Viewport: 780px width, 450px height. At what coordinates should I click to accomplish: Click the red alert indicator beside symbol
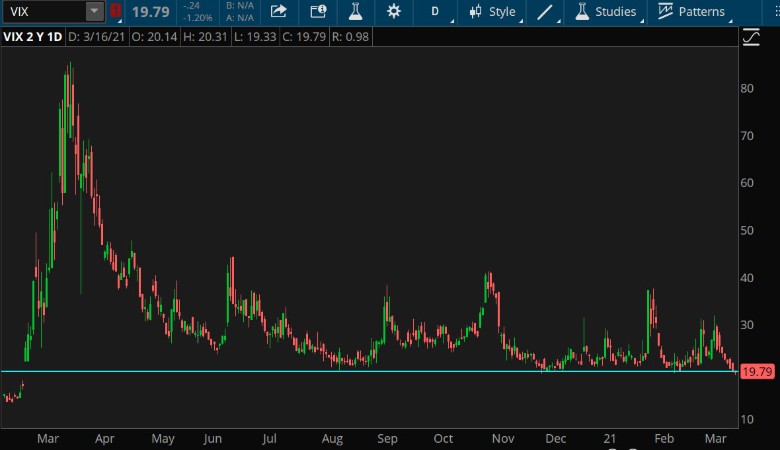[115, 10]
